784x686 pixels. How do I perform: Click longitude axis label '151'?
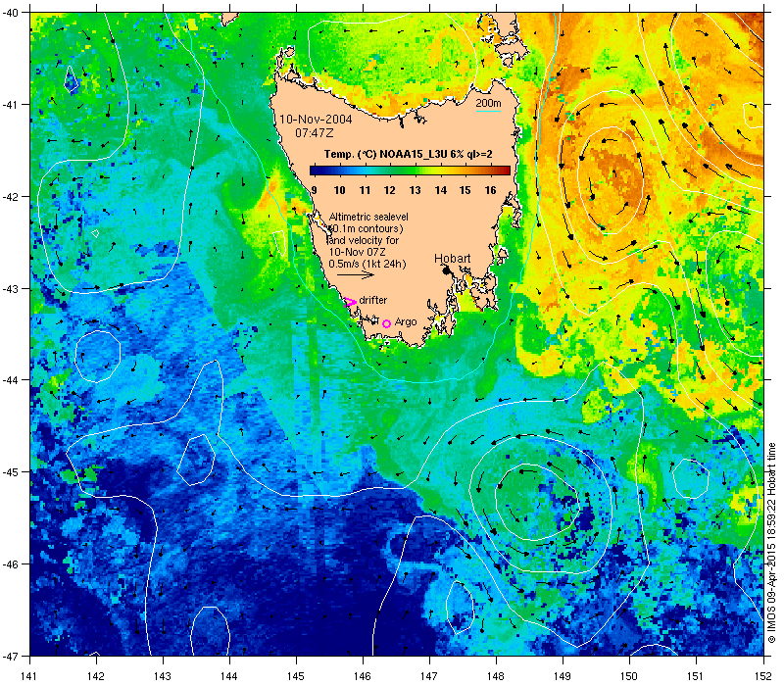[x=696, y=676]
